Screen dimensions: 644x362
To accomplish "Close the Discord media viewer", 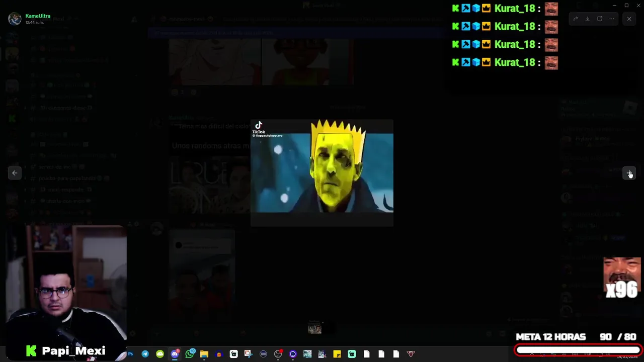I will tap(629, 19).
